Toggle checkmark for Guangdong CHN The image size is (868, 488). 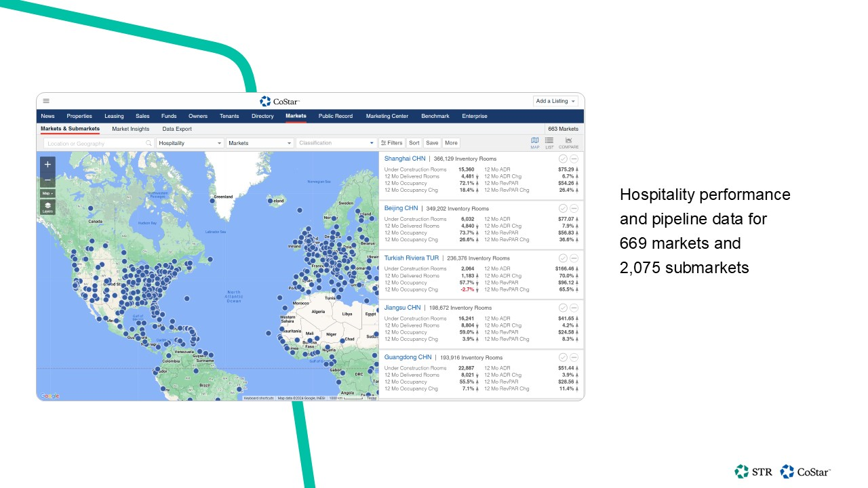pos(563,357)
